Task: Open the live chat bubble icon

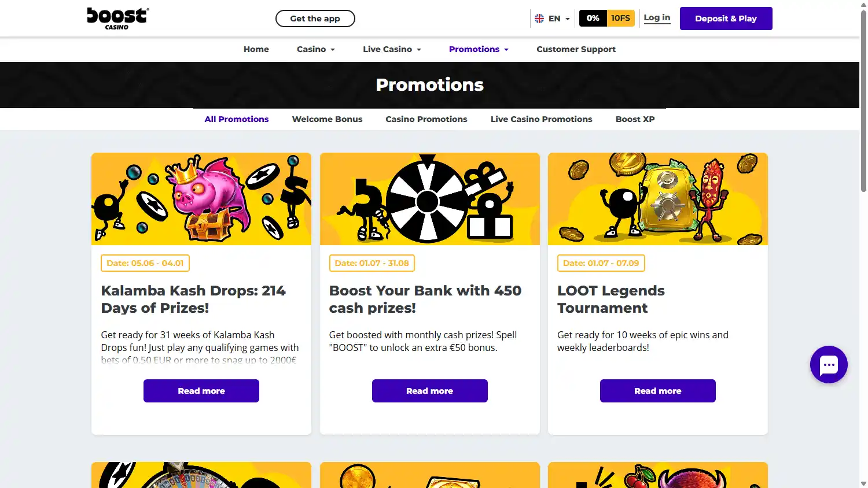Action: (x=829, y=365)
